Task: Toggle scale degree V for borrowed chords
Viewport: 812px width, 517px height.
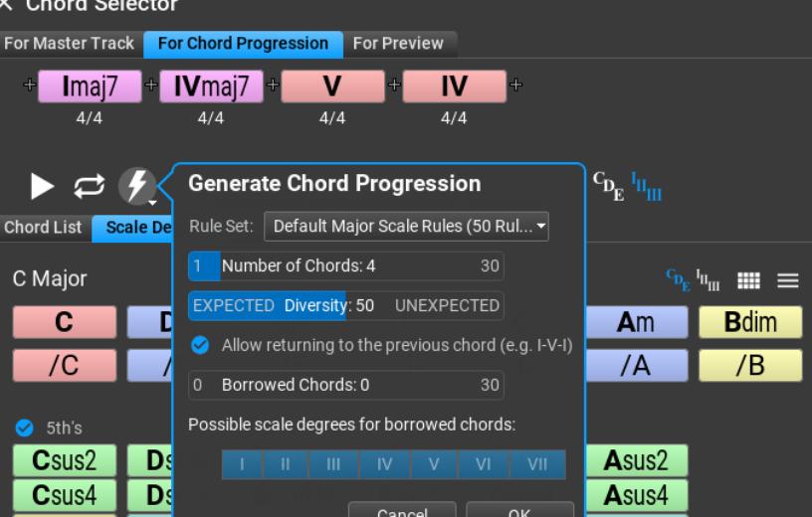Action: point(434,464)
